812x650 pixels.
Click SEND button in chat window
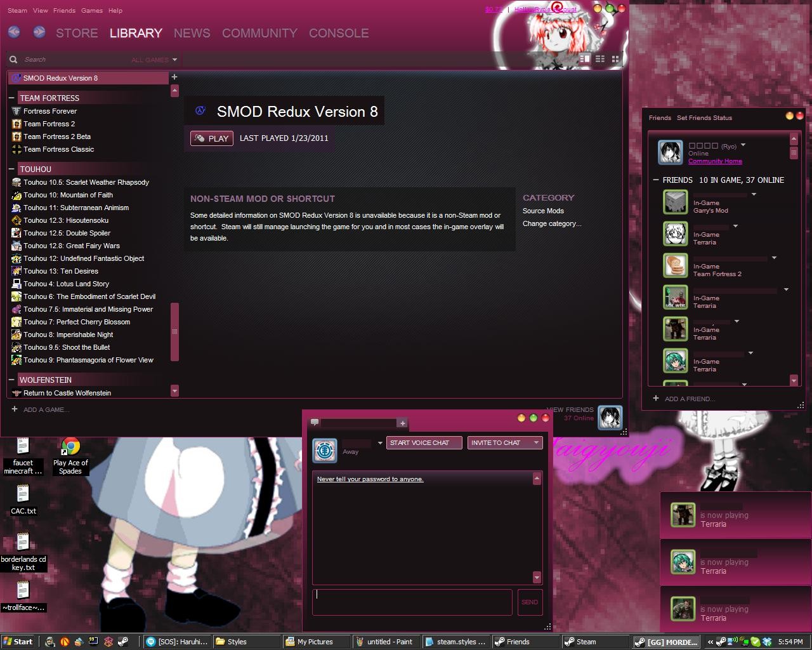click(530, 602)
